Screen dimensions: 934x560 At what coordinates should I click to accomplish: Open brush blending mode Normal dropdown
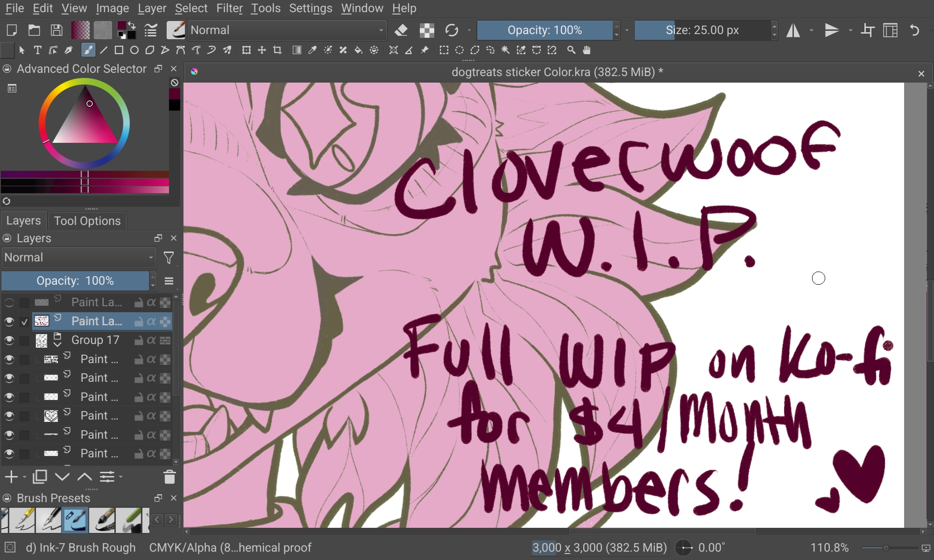(x=287, y=30)
